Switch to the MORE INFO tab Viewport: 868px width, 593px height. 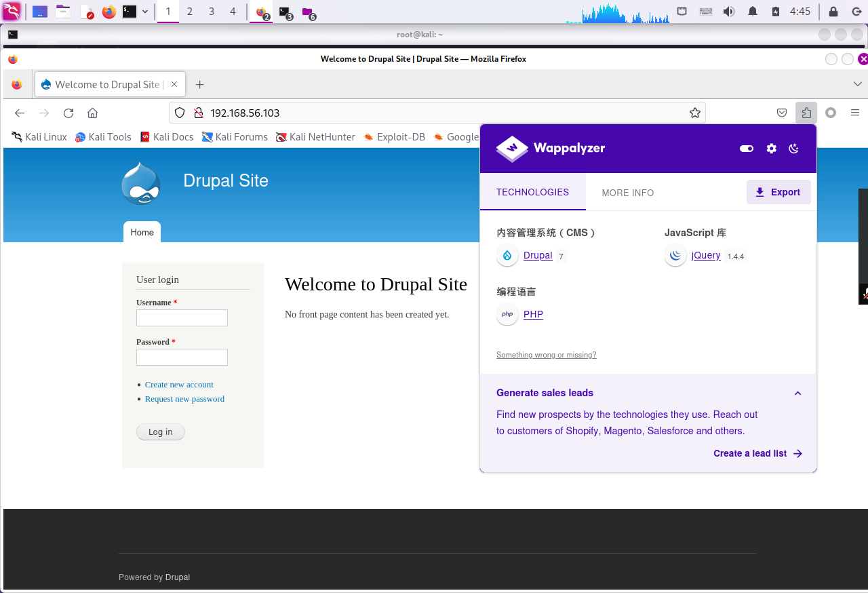pos(628,193)
